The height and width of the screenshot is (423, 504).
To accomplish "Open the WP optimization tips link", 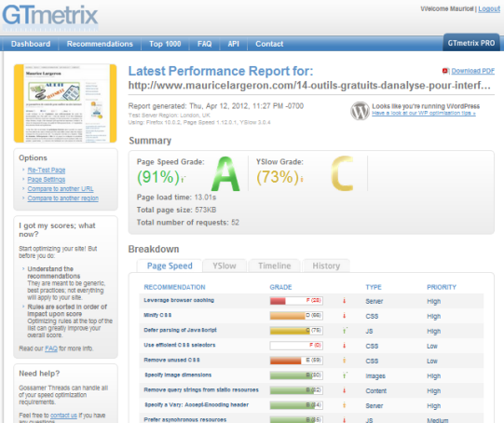I will 424,113.
